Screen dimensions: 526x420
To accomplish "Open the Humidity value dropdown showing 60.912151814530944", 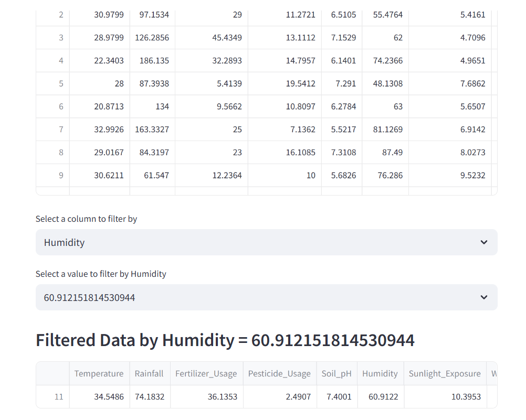I will pyautogui.click(x=266, y=297).
